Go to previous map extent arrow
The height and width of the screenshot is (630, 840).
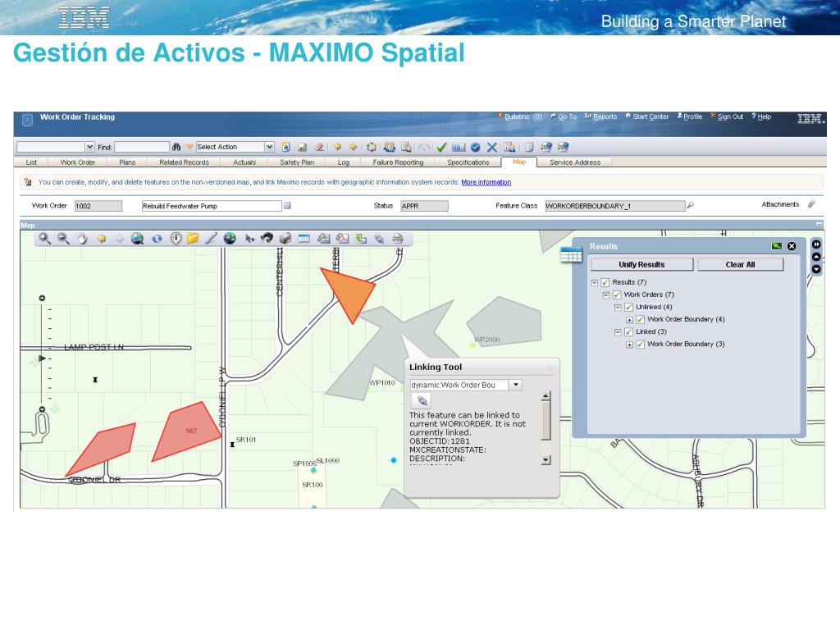click(x=101, y=239)
